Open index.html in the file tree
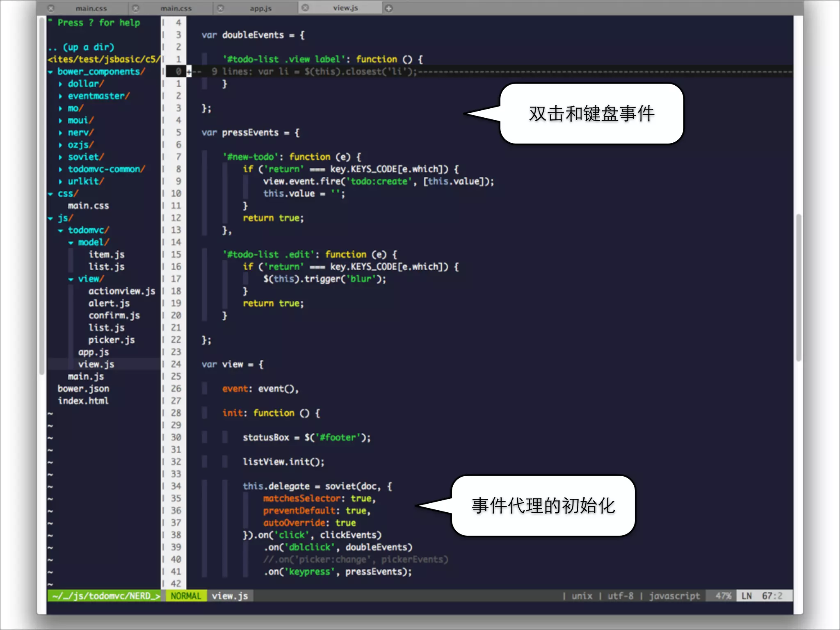Screen dimensions: 840x630 [83, 401]
